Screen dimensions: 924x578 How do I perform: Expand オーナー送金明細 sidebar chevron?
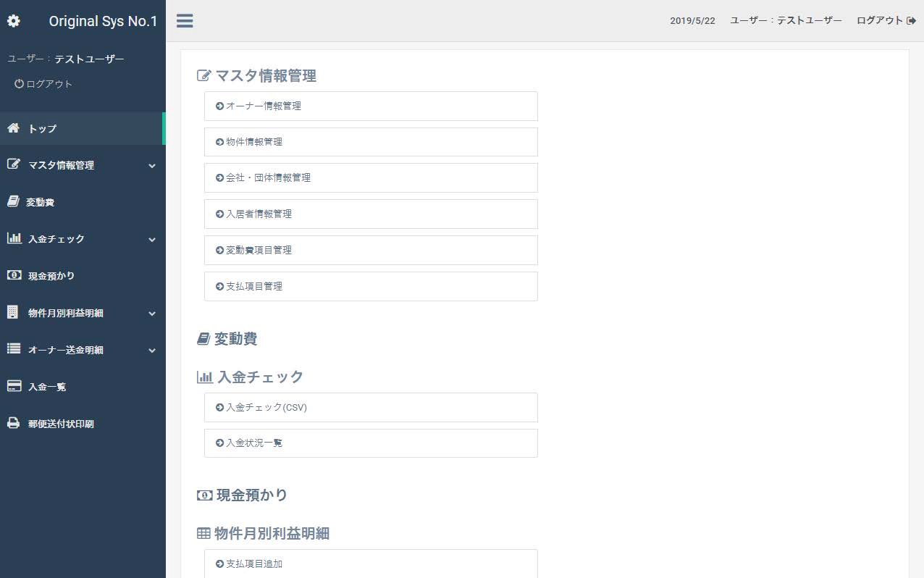pyautogui.click(x=152, y=351)
